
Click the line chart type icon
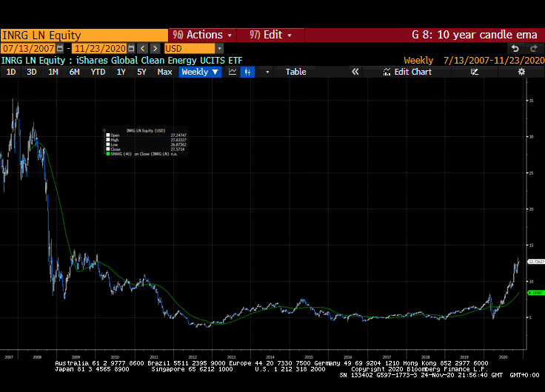coord(233,72)
